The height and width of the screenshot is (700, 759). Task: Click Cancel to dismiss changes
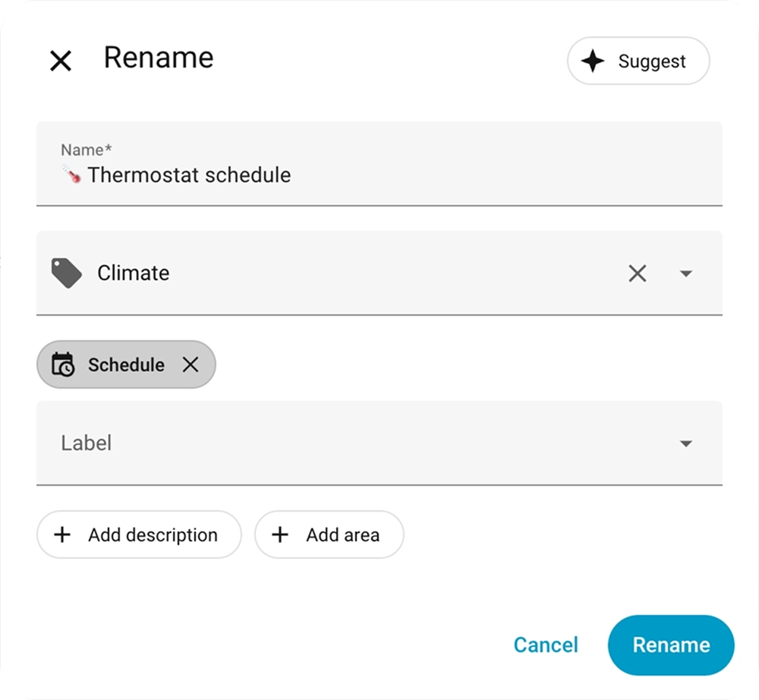click(x=545, y=645)
